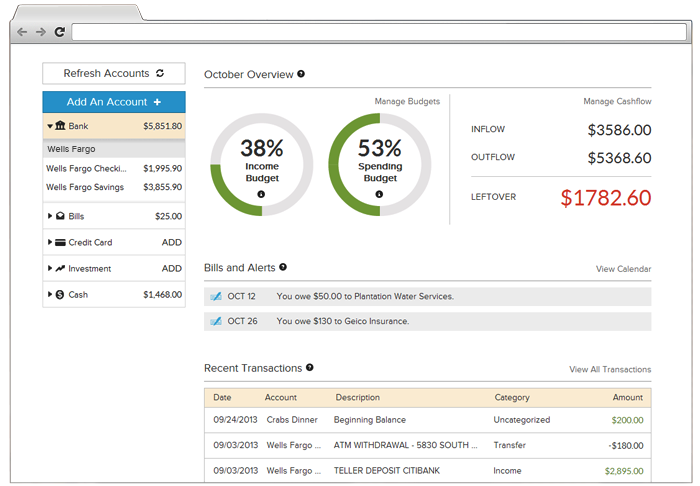700x486 pixels.
Task: Collapse the Bank account group
Action: click(50, 126)
